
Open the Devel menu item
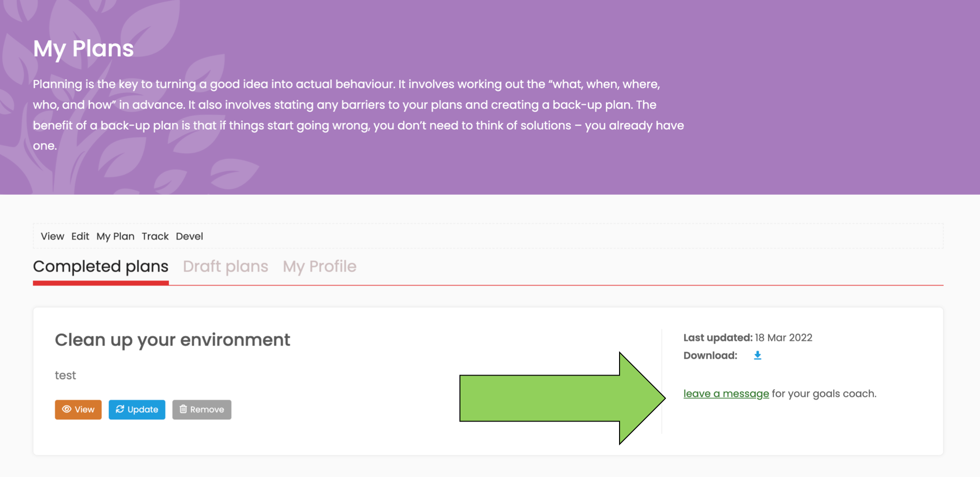189,236
